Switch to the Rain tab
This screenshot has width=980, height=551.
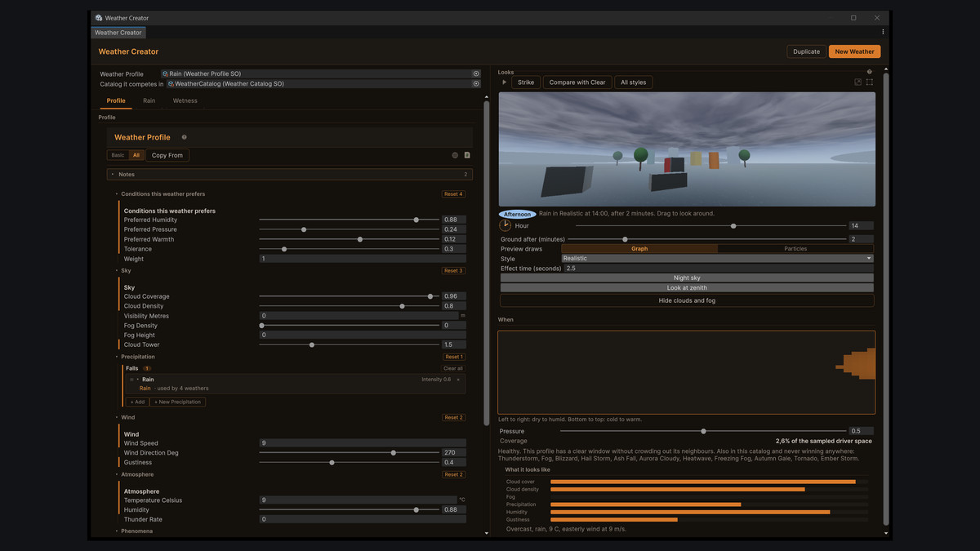(x=149, y=101)
